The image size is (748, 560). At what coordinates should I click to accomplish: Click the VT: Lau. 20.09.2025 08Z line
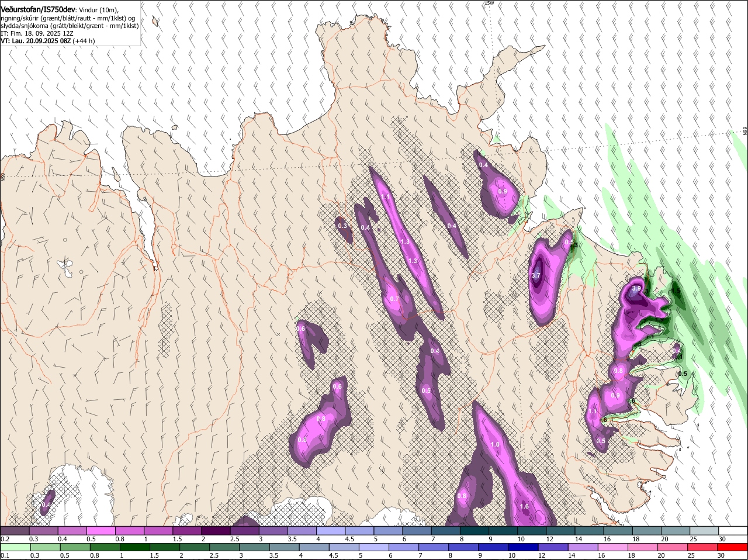pyautogui.click(x=47, y=41)
